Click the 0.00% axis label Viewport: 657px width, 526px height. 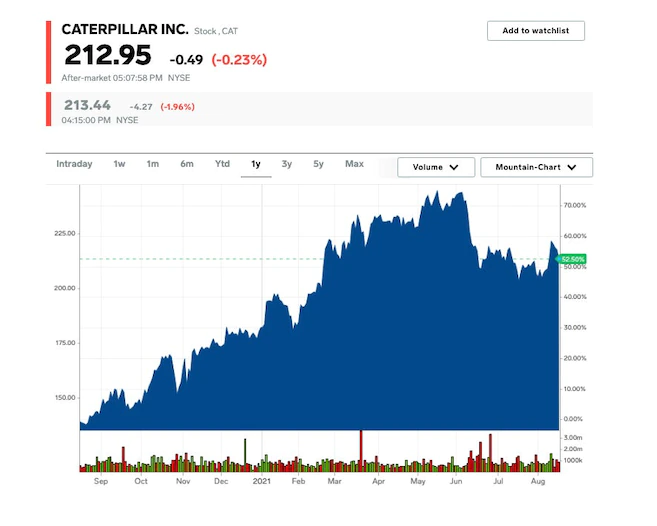click(573, 419)
